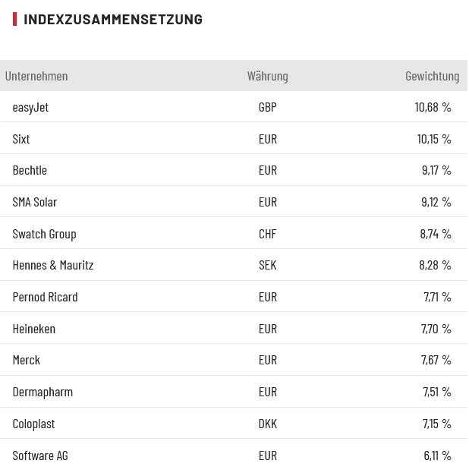
Task: Click on Software AG
Action: click(x=40, y=456)
